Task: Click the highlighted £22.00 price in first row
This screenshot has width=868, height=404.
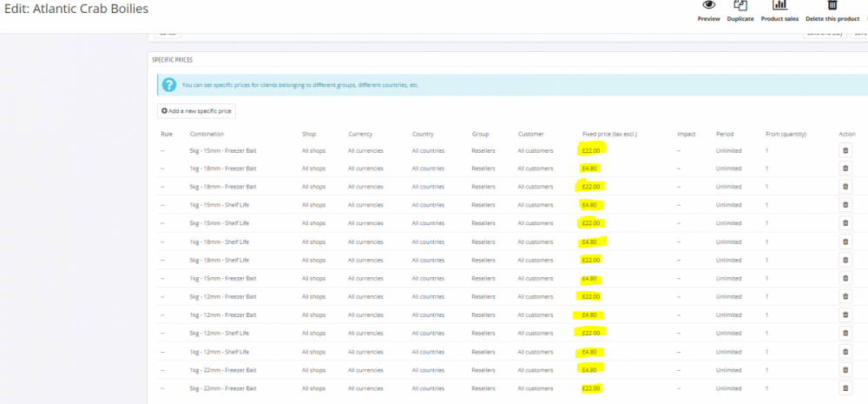Action: [x=591, y=150]
